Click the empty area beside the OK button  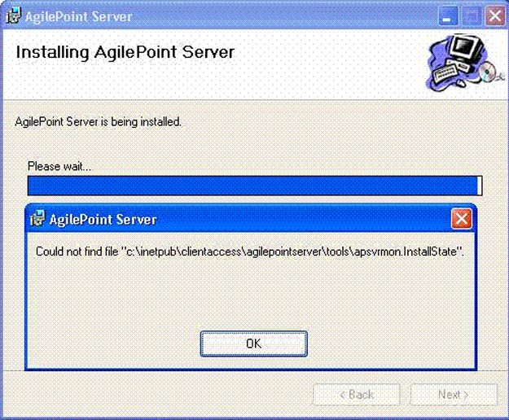tap(391, 343)
